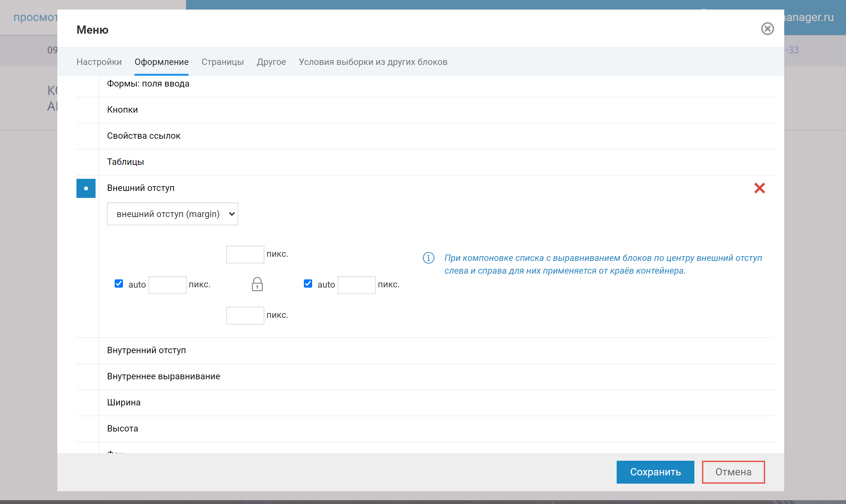Click the bottom margin pixel input field

pos(245,316)
